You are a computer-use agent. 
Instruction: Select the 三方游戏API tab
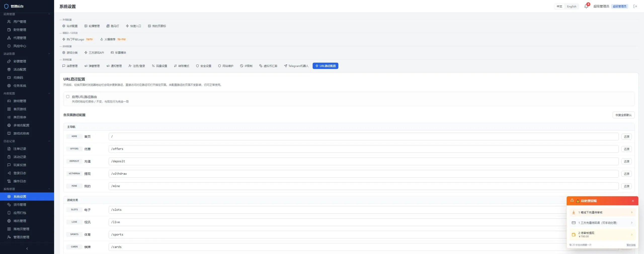pos(94,53)
